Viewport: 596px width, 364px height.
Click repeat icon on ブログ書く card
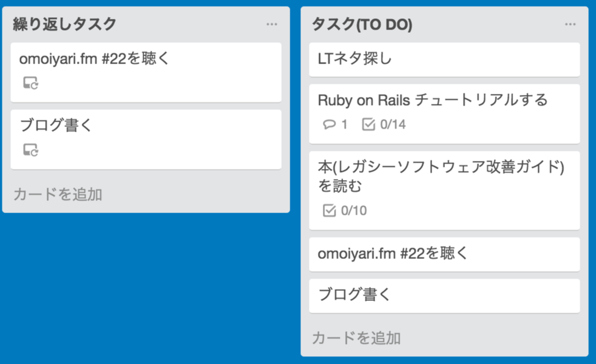[x=31, y=150]
